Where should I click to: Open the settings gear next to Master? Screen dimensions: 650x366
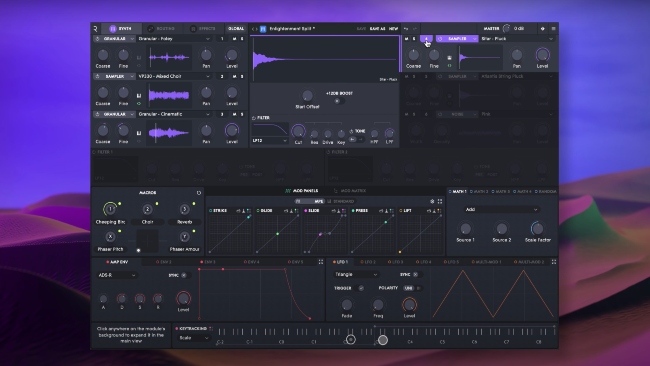[x=543, y=29]
